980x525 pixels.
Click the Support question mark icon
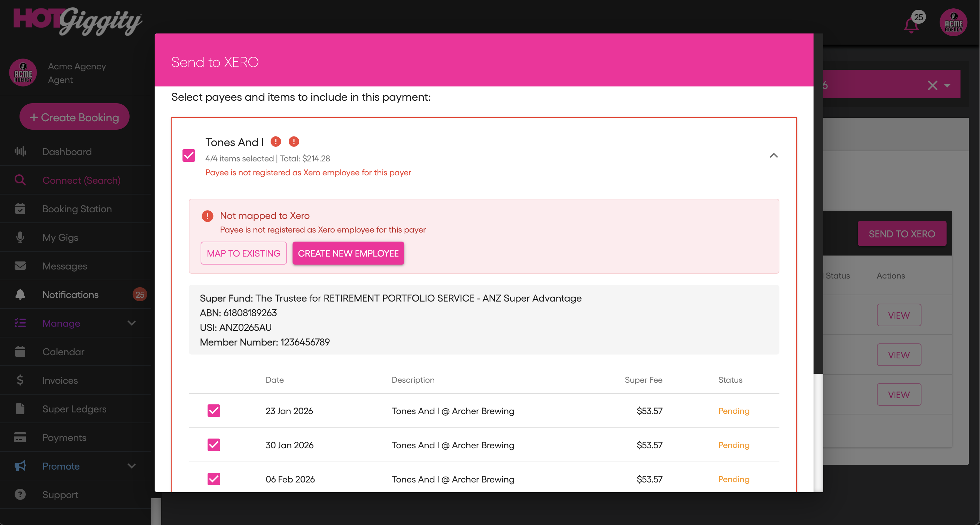click(x=20, y=494)
